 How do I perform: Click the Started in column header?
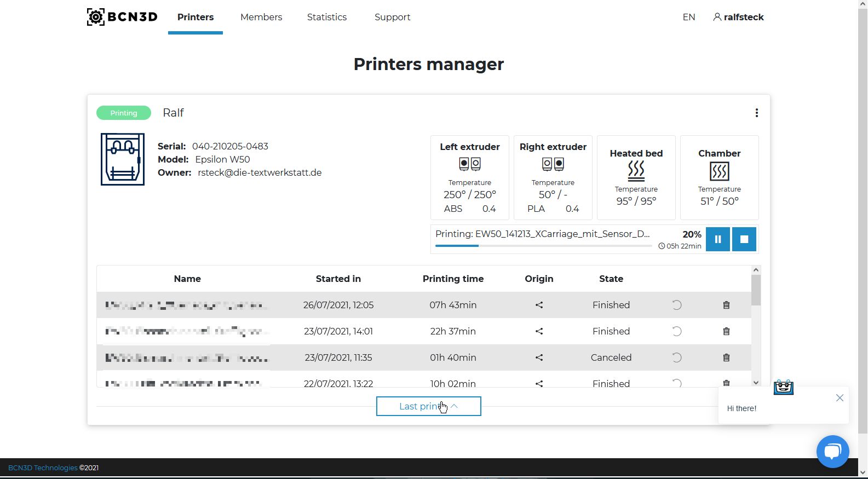pos(338,279)
